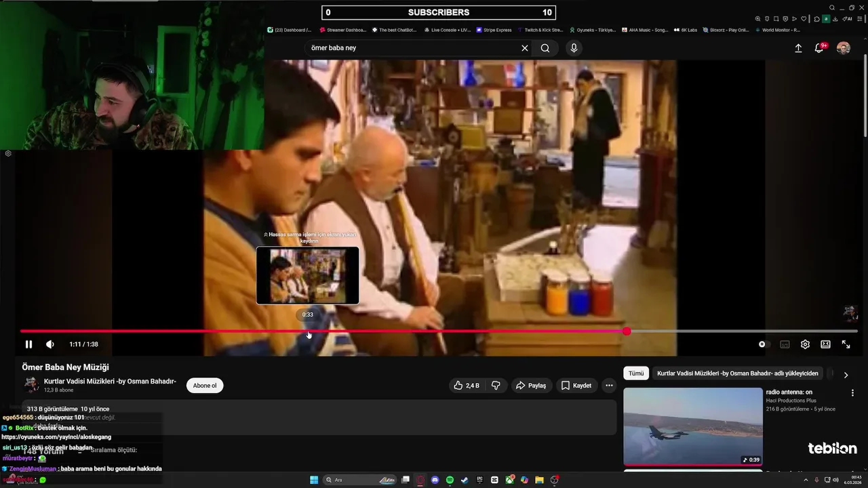
Task: Open the World Monitor bookmark
Action: (778, 30)
